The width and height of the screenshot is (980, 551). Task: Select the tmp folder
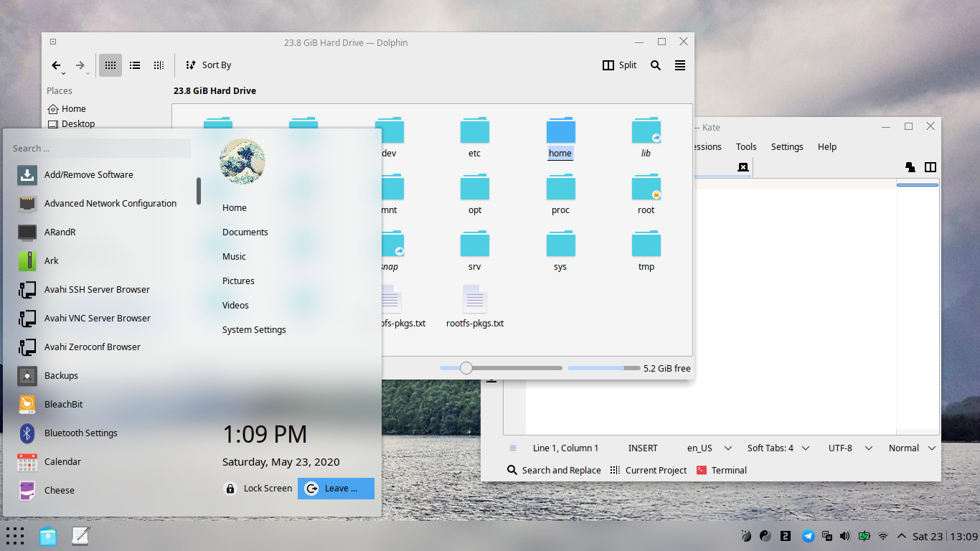point(646,251)
